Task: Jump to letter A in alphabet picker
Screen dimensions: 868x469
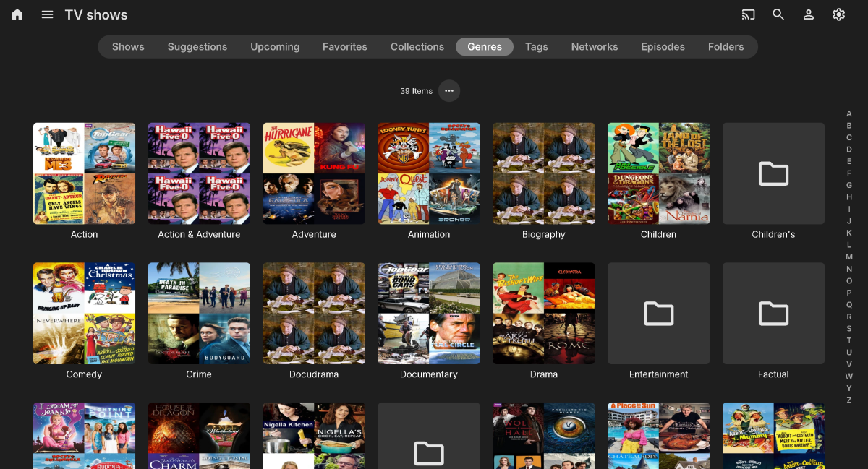Action: pyautogui.click(x=849, y=113)
